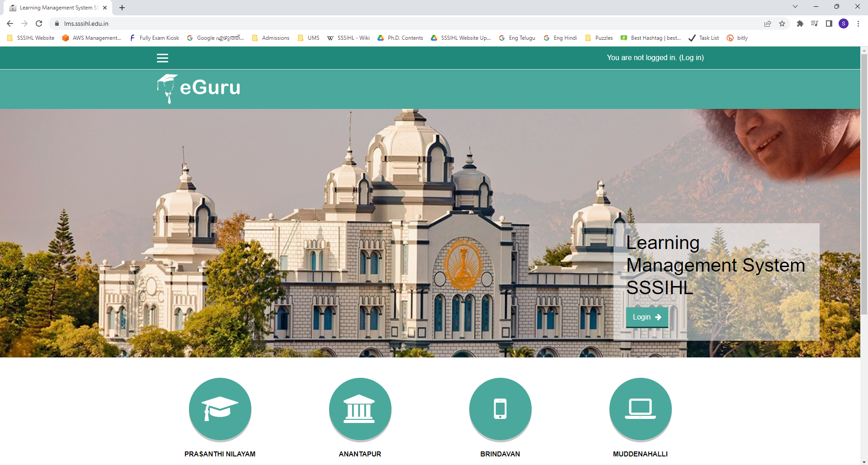This screenshot has height=465, width=868.
Task: Open the SSSIHL Website bookmark
Action: click(x=31, y=38)
